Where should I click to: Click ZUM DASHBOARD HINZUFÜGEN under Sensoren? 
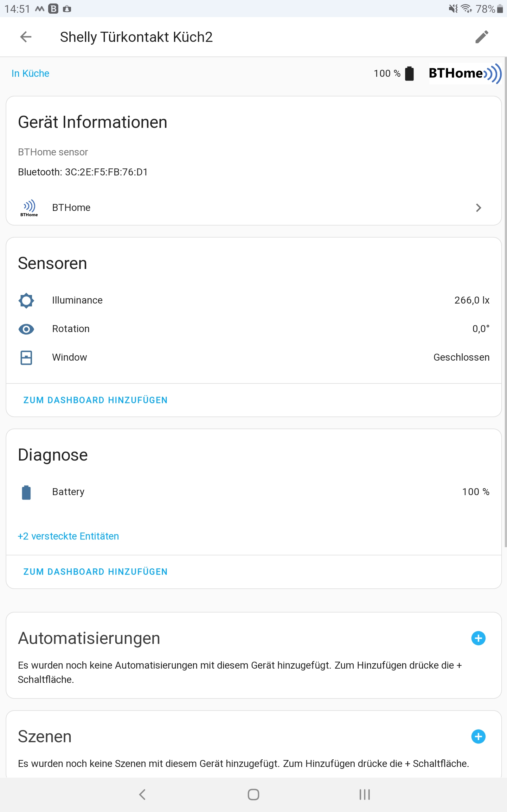pyautogui.click(x=95, y=400)
